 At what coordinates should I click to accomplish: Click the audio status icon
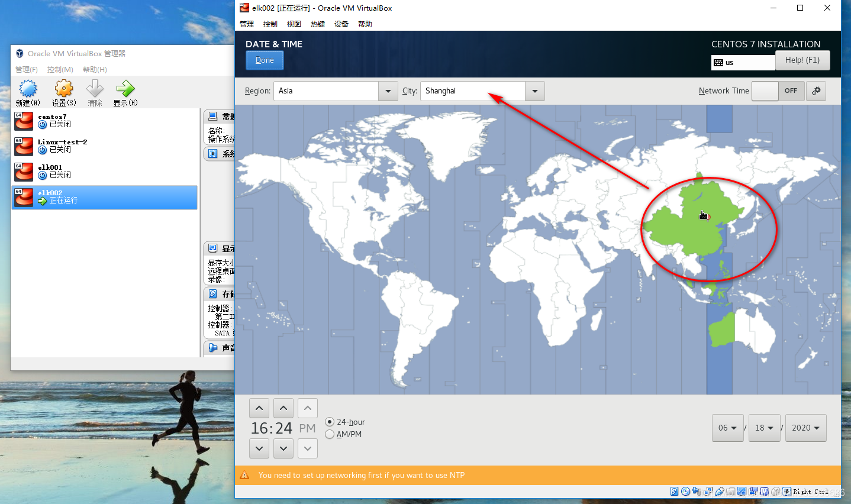pyautogui.click(x=697, y=491)
